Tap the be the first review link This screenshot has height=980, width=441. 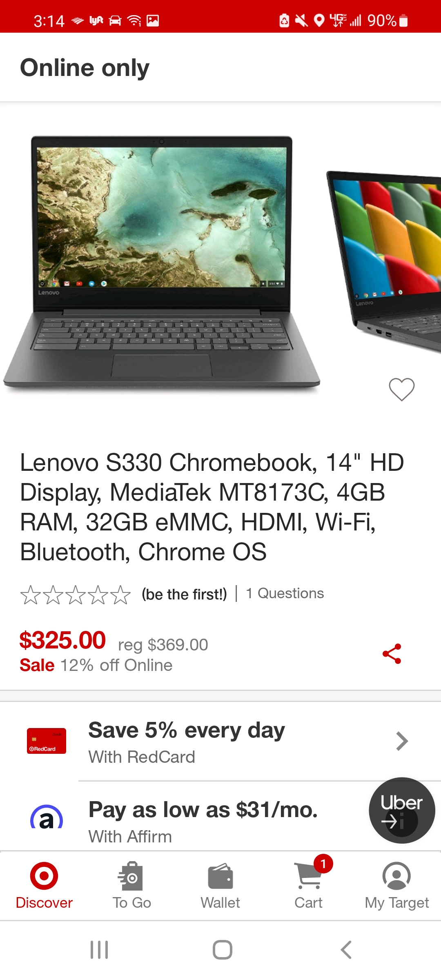(184, 595)
